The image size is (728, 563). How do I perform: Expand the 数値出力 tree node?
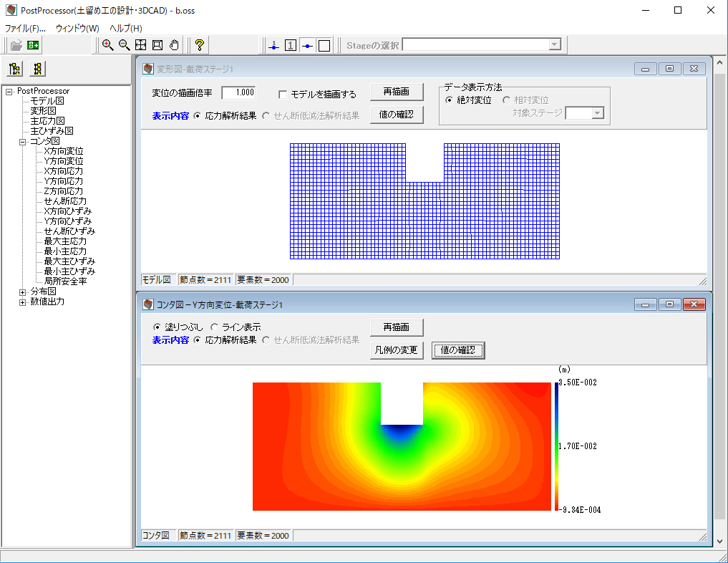click(22, 302)
